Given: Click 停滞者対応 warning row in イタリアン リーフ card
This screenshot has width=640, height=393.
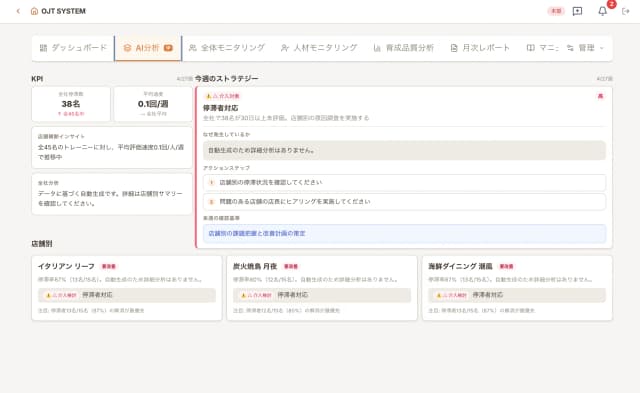Looking at the screenshot, I should point(127,295).
